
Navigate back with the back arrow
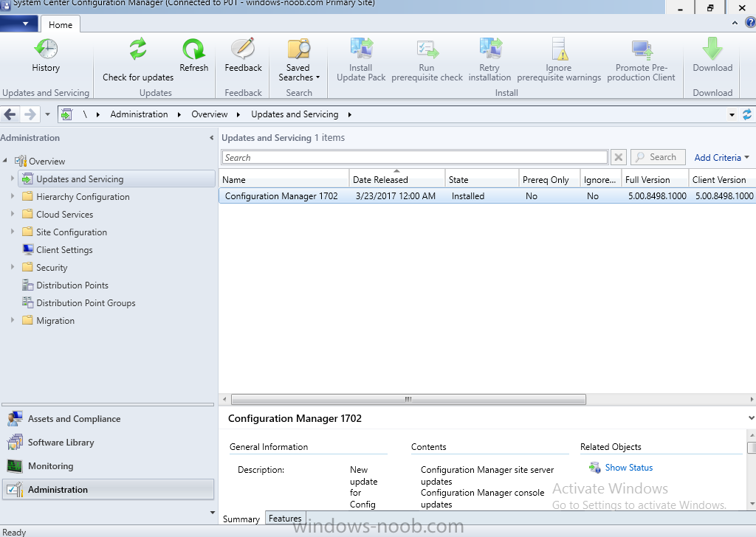(x=10, y=114)
